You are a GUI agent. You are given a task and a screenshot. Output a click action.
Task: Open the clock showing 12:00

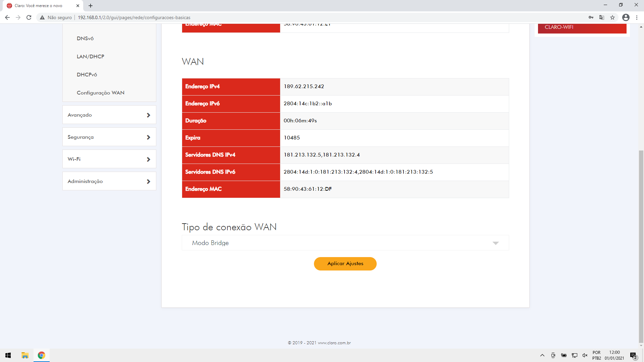(x=614, y=355)
